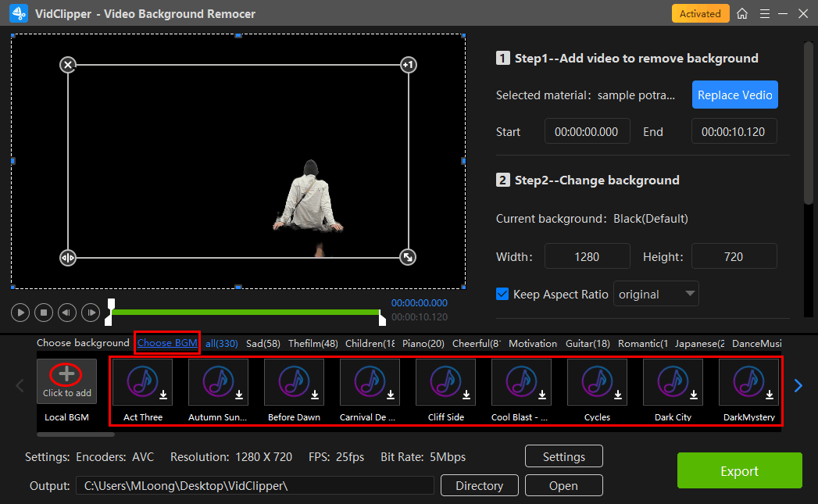Click the green Export button
This screenshot has width=818, height=504.
click(x=739, y=471)
